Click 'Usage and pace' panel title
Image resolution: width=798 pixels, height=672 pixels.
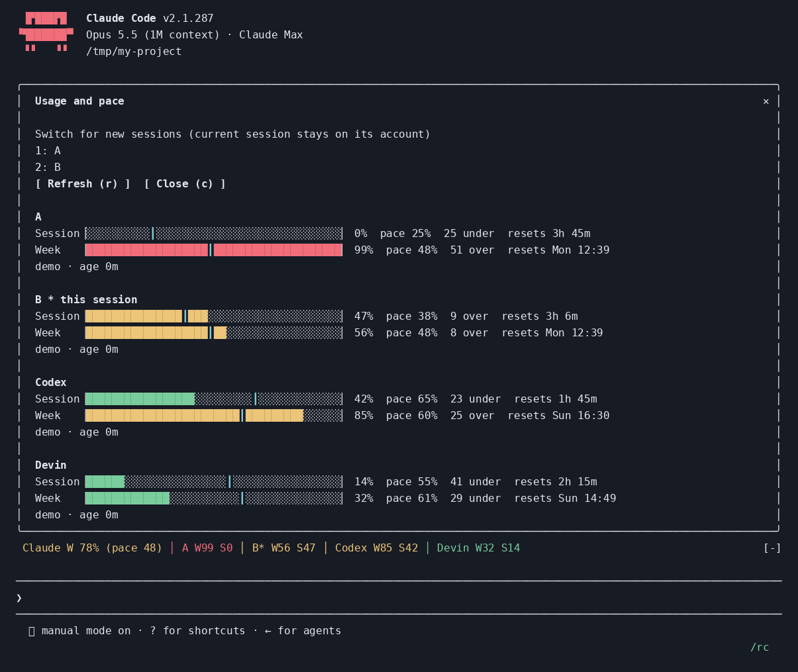(79, 101)
